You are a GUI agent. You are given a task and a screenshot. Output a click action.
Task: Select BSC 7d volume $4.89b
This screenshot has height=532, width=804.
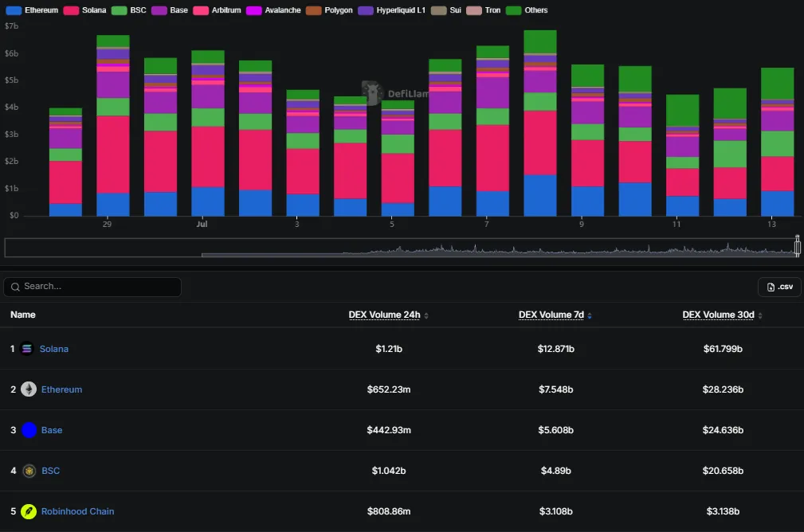(x=556, y=471)
